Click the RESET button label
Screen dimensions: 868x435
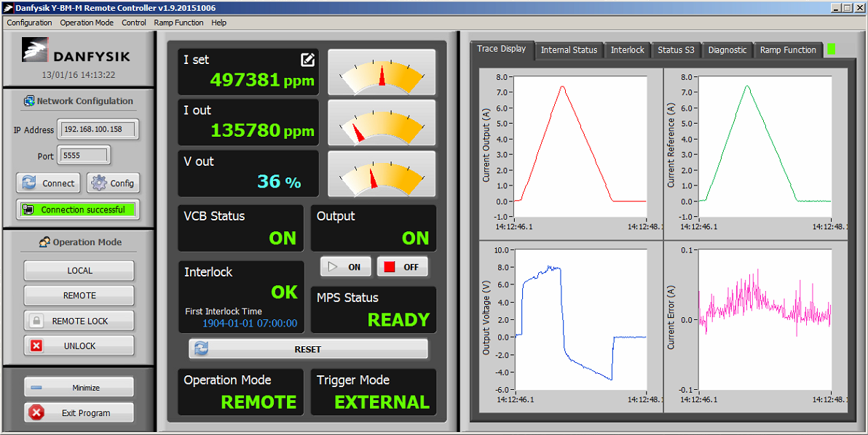[x=308, y=349]
